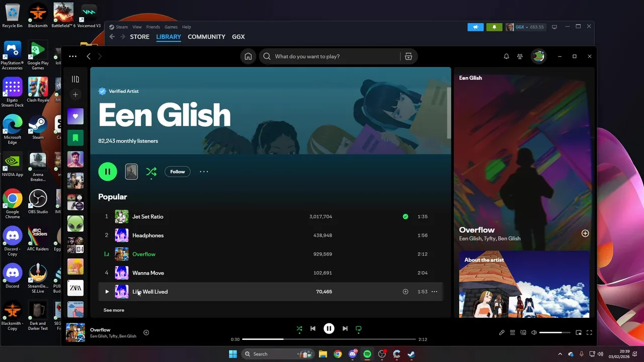Open STORE tab in Steam window
Screen dimensions: 644x362
tap(140, 37)
